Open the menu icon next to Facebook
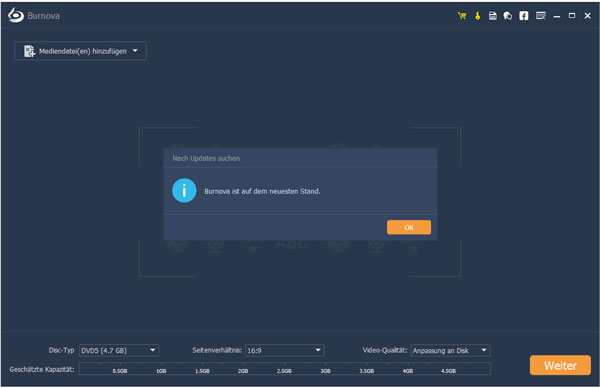 pyautogui.click(x=540, y=16)
